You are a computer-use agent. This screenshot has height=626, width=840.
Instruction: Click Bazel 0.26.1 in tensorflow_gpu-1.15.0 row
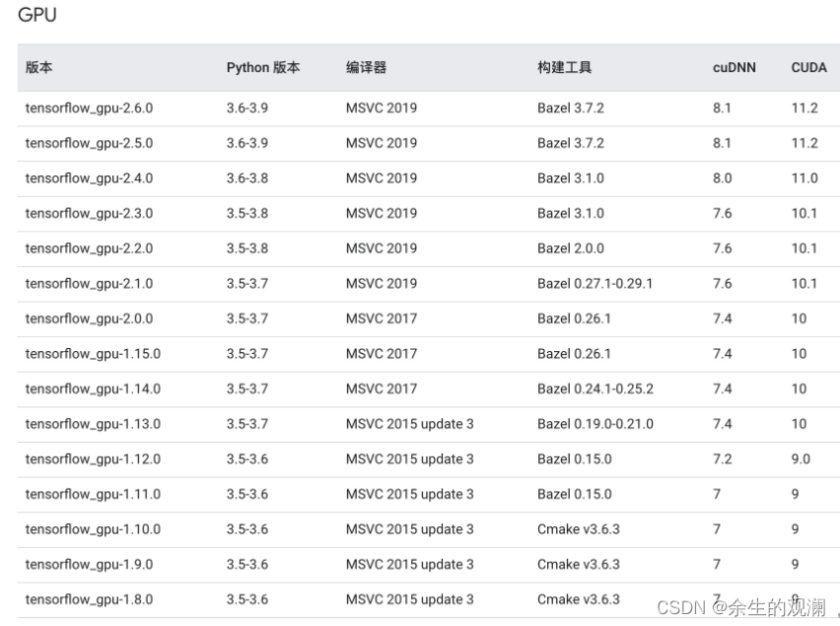(574, 354)
